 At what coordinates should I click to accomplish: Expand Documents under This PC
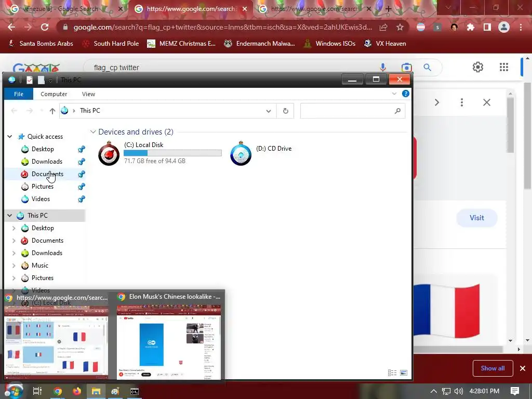(x=14, y=241)
